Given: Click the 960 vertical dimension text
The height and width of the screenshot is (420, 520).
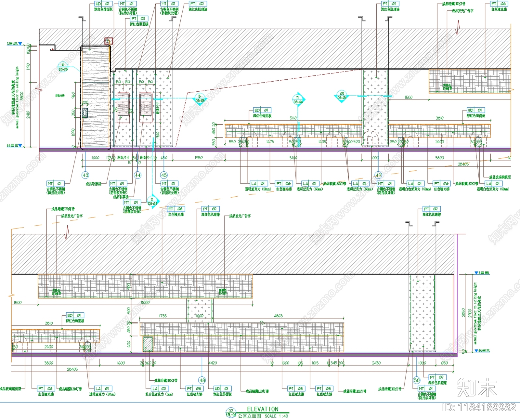Looking at the screenshot, I should [73, 95].
